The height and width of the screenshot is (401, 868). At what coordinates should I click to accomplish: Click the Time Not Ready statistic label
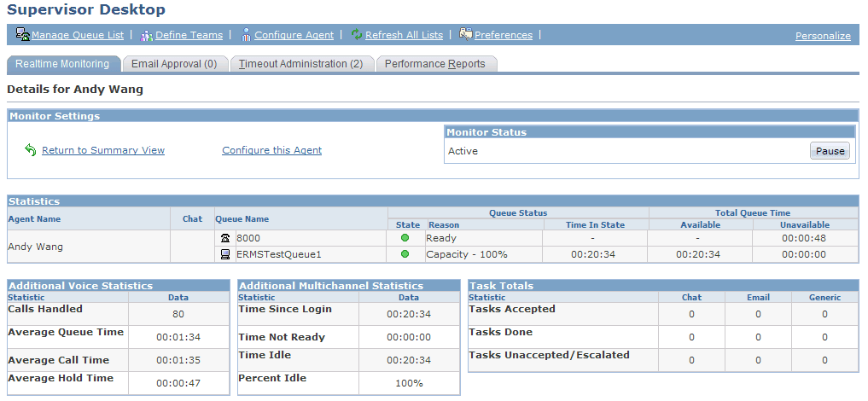pos(282,337)
